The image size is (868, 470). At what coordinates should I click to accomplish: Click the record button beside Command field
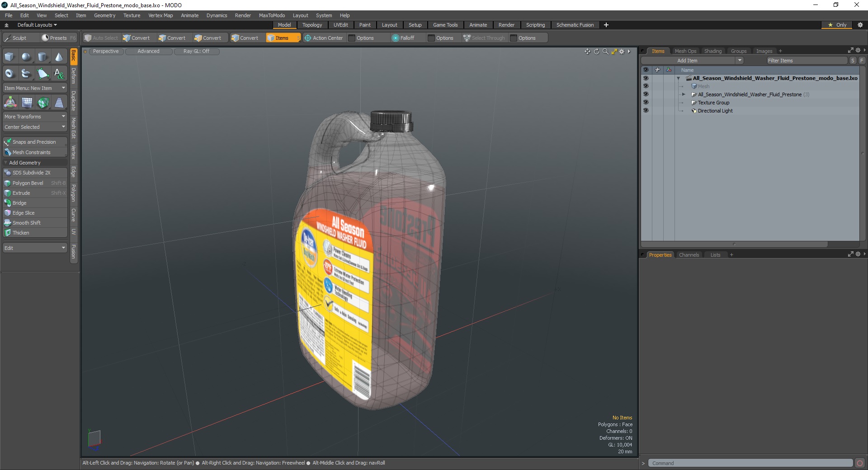point(860,463)
